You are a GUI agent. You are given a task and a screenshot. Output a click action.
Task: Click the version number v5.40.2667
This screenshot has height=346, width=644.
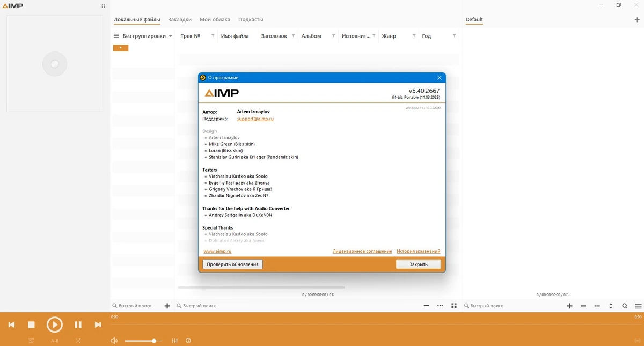click(424, 91)
